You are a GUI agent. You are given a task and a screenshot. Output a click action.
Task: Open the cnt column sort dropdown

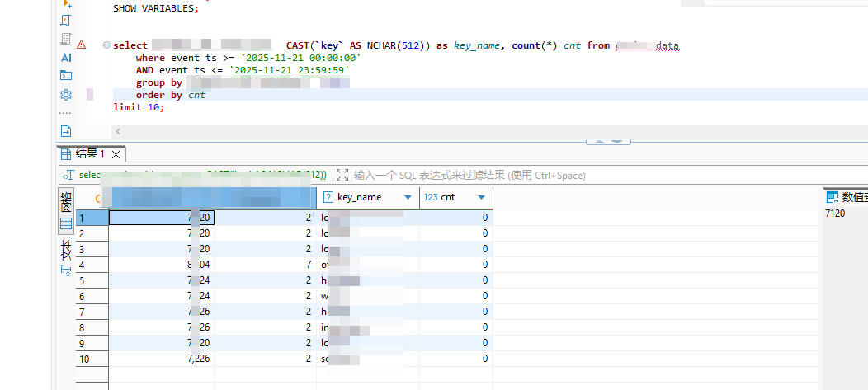481,198
